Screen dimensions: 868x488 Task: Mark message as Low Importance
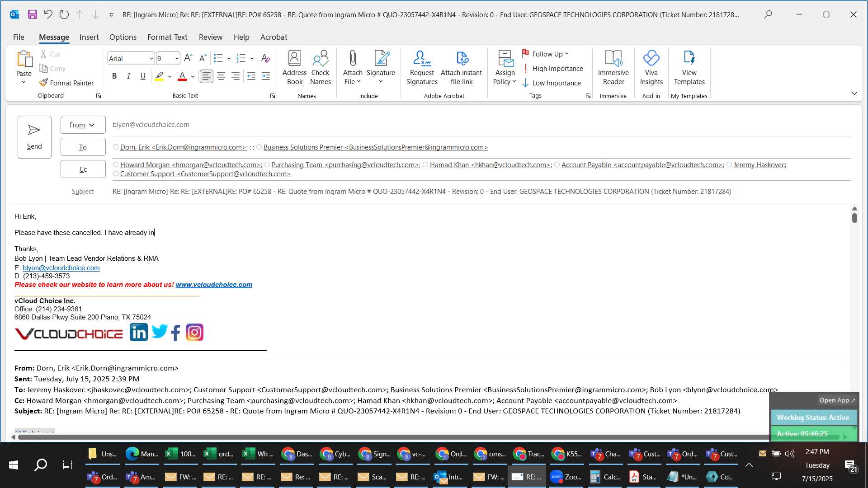coord(551,83)
